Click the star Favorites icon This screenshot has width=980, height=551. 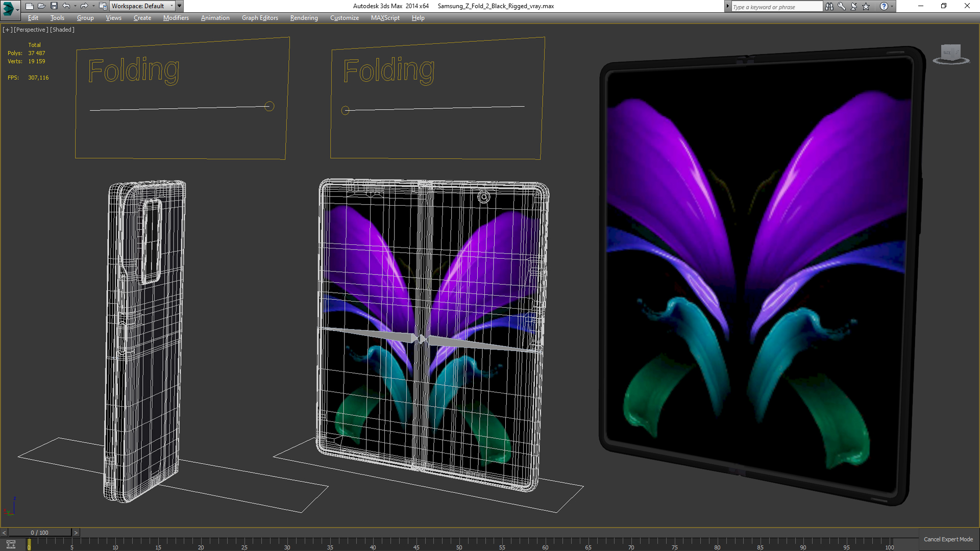(866, 6)
